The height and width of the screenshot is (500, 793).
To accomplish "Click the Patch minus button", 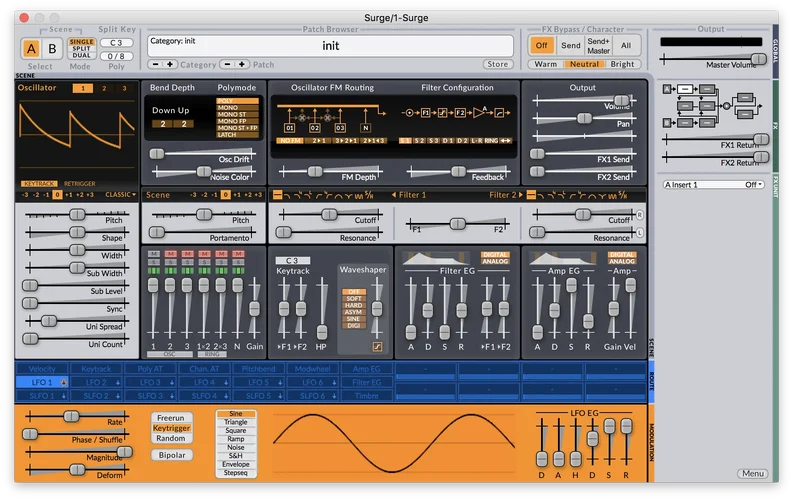I will pyautogui.click(x=228, y=64).
